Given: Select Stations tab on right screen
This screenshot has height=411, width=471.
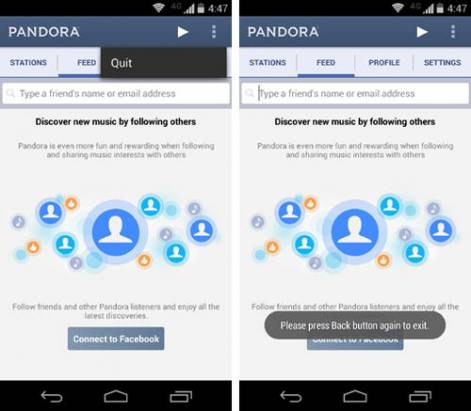Looking at the screenshot, I should tap(268, 63).
